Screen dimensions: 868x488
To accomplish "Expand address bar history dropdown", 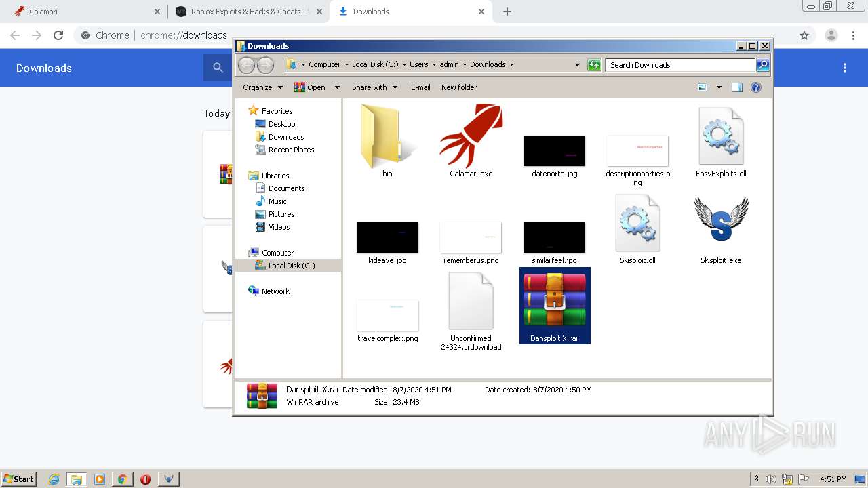I will click(x=577, y=65).
